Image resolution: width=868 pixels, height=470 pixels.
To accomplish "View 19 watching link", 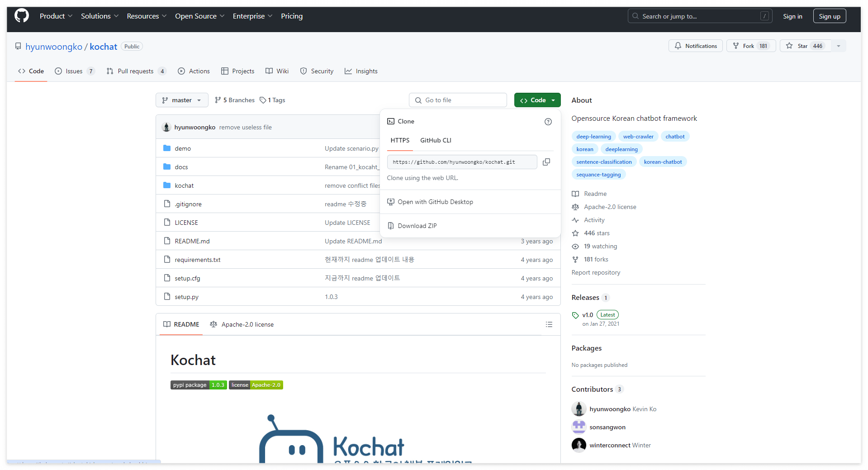I will 600,246.
